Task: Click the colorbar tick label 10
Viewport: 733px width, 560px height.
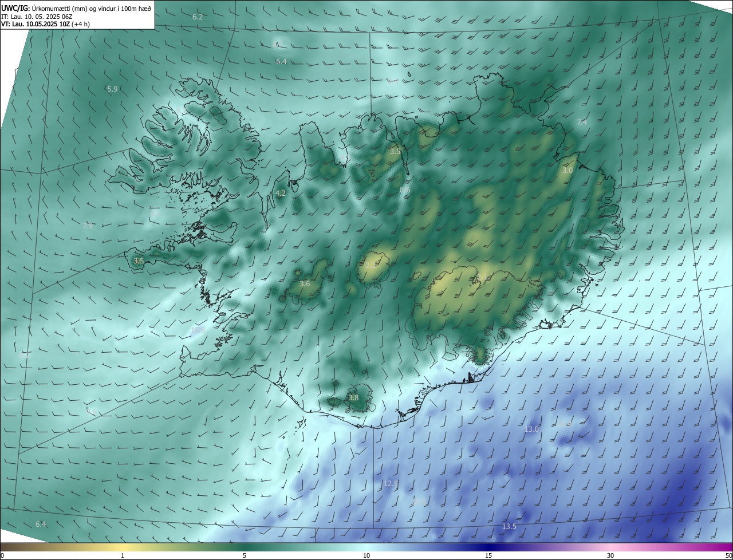Action: (366, 555)
